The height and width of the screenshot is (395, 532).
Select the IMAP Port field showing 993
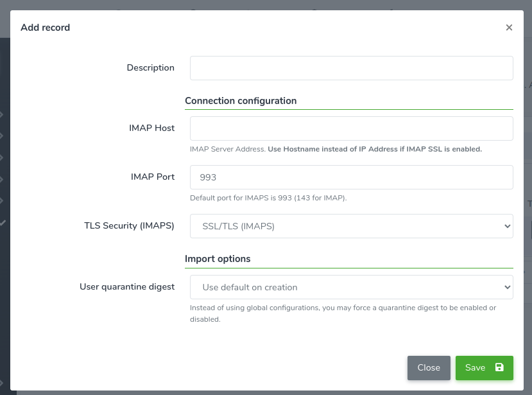(351, 177)
